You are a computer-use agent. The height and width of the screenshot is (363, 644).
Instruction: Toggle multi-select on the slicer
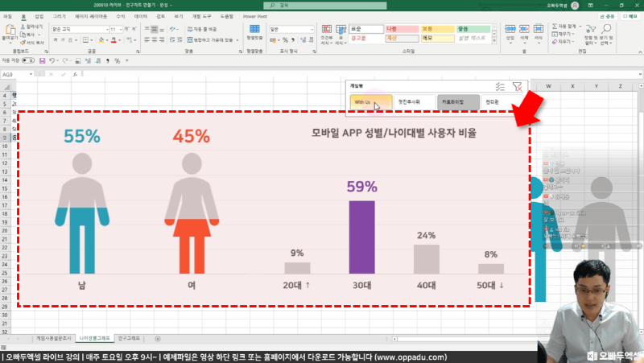pyautogui.click(x=500, y=87)
